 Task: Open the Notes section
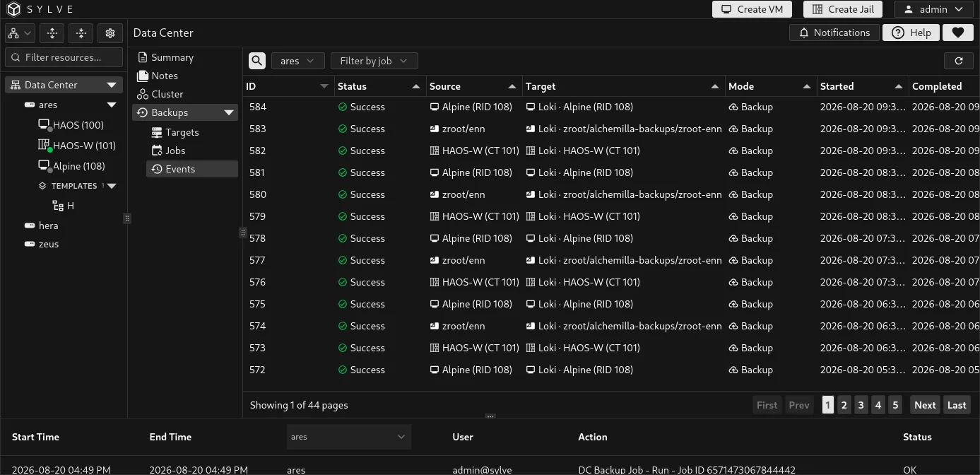165,76
